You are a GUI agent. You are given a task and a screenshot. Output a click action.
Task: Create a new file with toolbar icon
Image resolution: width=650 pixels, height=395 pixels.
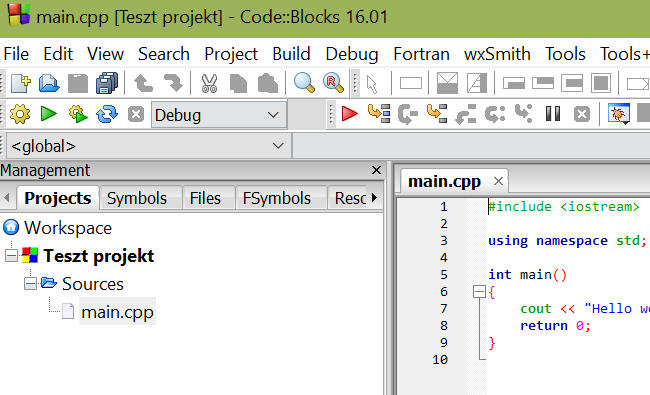[x=20, y=83]
